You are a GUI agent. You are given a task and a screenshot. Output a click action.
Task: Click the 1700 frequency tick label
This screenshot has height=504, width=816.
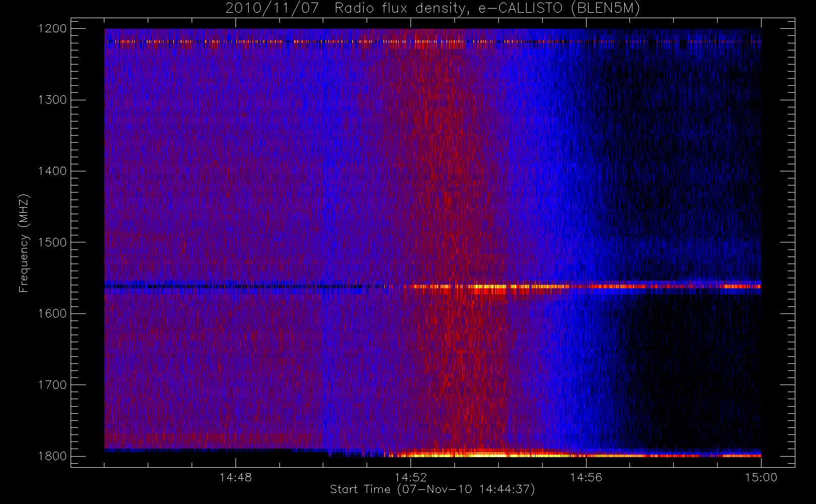pos(52,385)
